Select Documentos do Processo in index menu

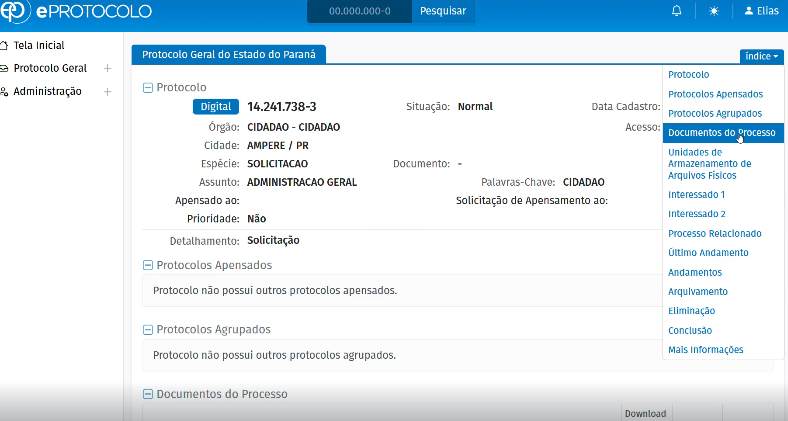click(721, 132)
